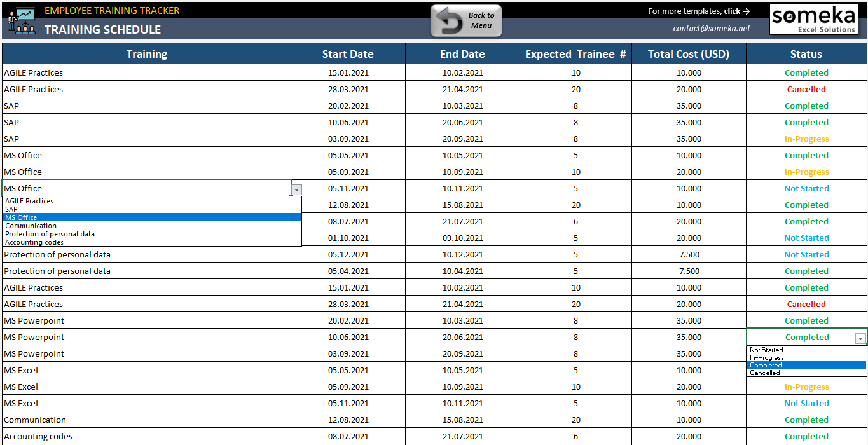Click the Back to Menu button
Screen dimensions: 868x445
point(466,20)
